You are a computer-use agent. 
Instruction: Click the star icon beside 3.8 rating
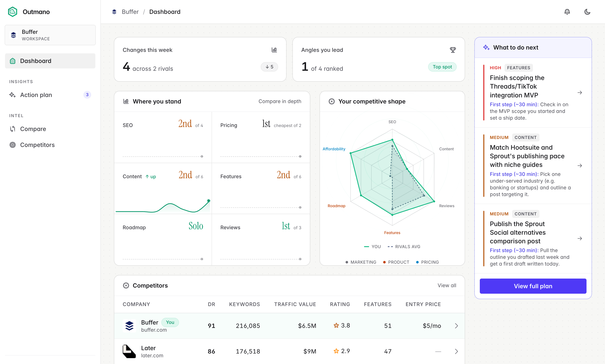click(336, 326)
